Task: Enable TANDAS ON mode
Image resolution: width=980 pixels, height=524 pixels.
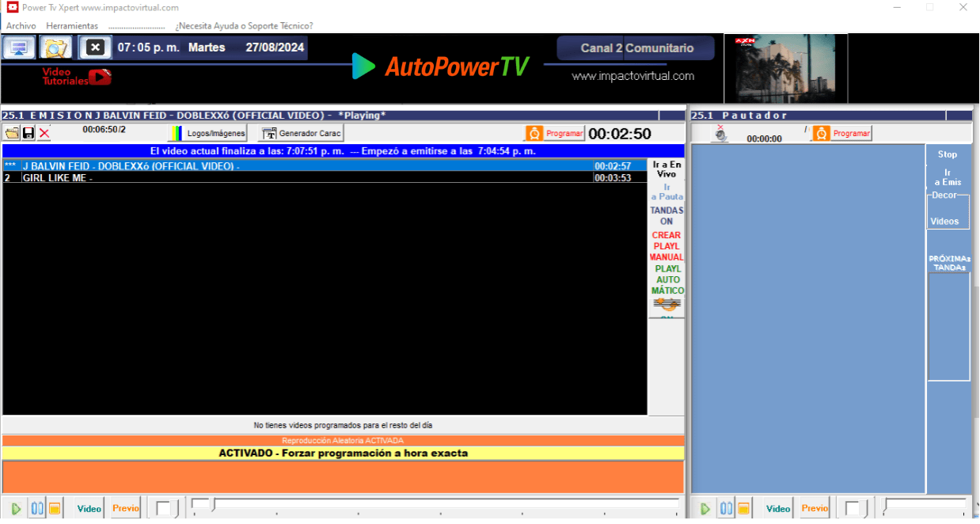Action: (x=666, y=215)
